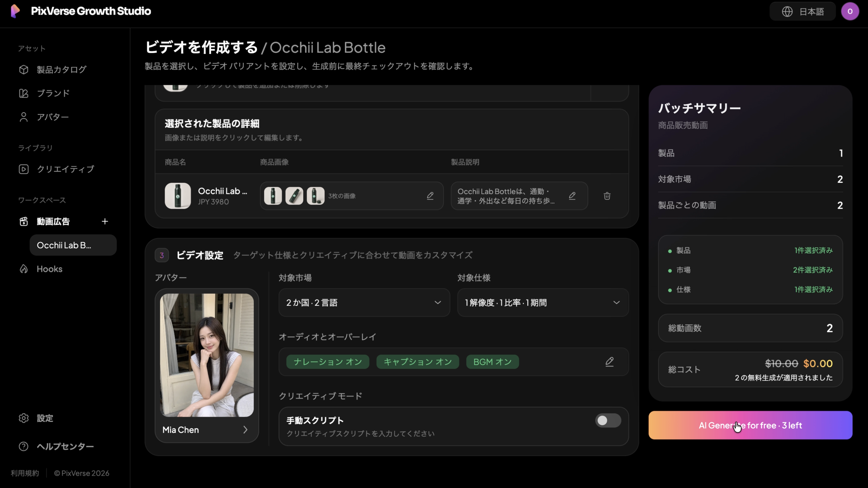Screen dimensions: 868x488
Task: Edit product description with pencil icon
Action: (x=572, y=196)
